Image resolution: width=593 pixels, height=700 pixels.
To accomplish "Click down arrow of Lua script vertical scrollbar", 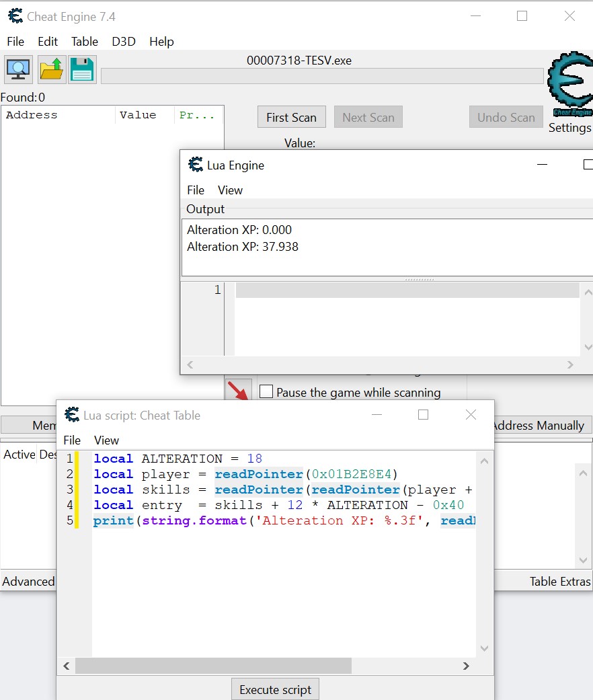I will [x=485, y=648].
